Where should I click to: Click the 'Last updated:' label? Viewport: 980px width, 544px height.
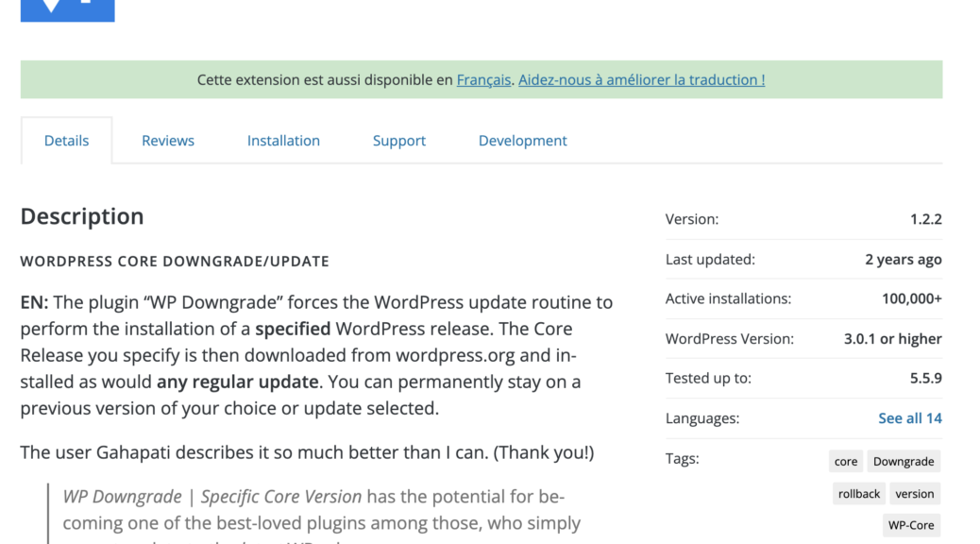point(710,260)
